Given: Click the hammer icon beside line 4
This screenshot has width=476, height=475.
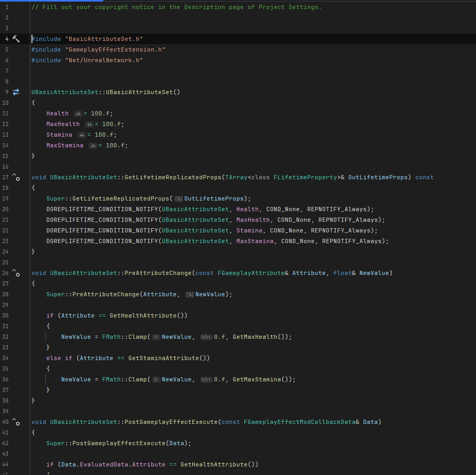Looking at the screenshot, I should coord(16,38).
